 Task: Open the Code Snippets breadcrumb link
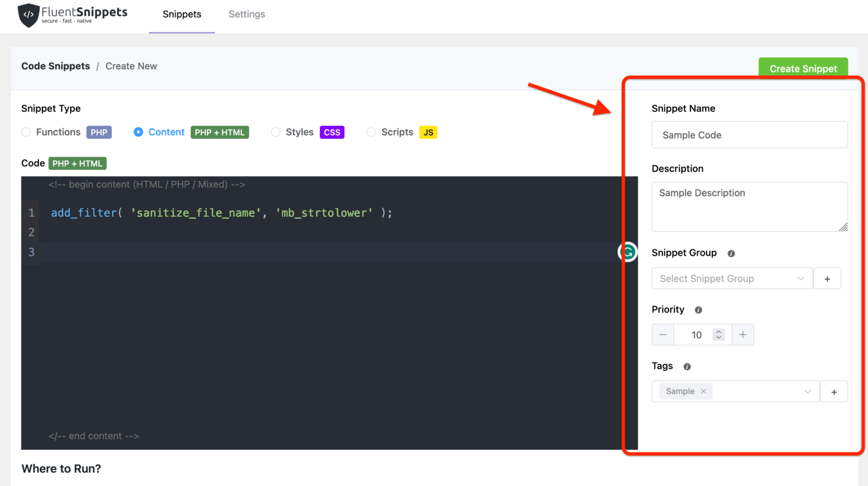[55, 66]
